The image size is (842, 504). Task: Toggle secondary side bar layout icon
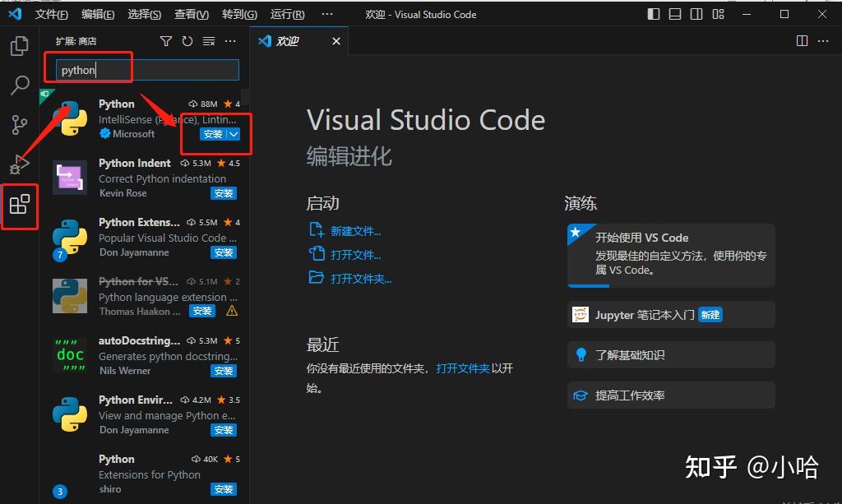pyautogui.click(x=696, y=15)
